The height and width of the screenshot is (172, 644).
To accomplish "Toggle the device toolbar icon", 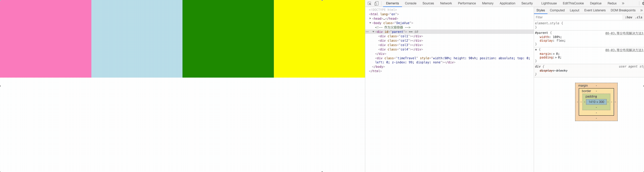I will [x=377, y=3].
